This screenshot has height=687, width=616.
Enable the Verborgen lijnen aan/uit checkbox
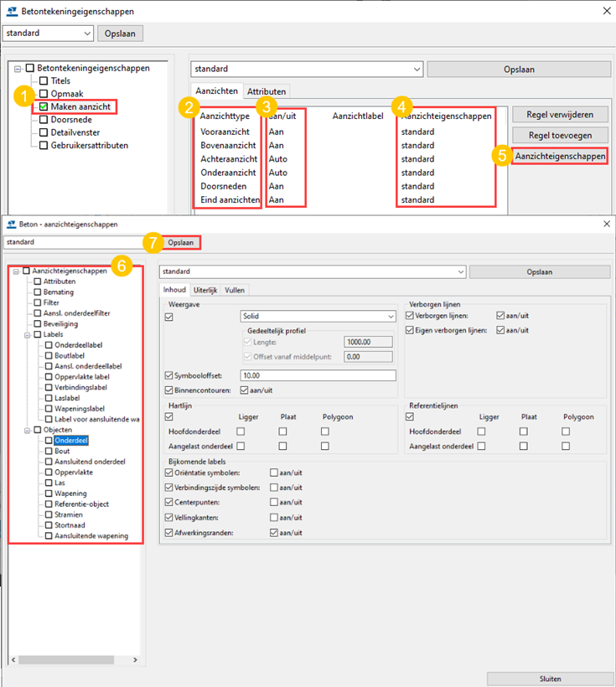tap(501, 316)
